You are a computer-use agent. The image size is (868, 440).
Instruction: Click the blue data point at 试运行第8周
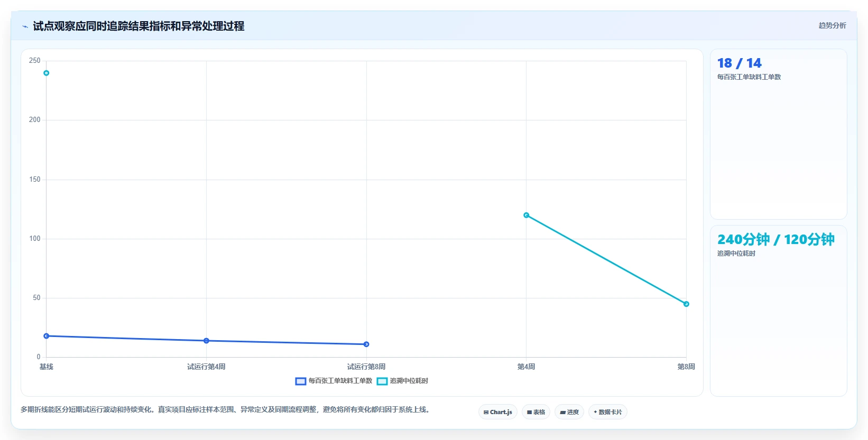366,344
